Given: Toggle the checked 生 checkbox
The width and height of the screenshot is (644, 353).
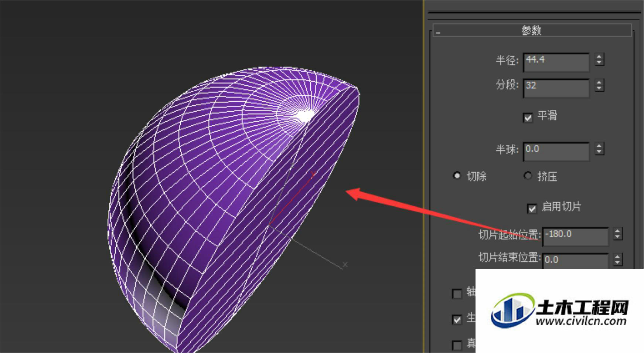Looking at the screenshot, I should pyautogui.click(x=457, y=319).
